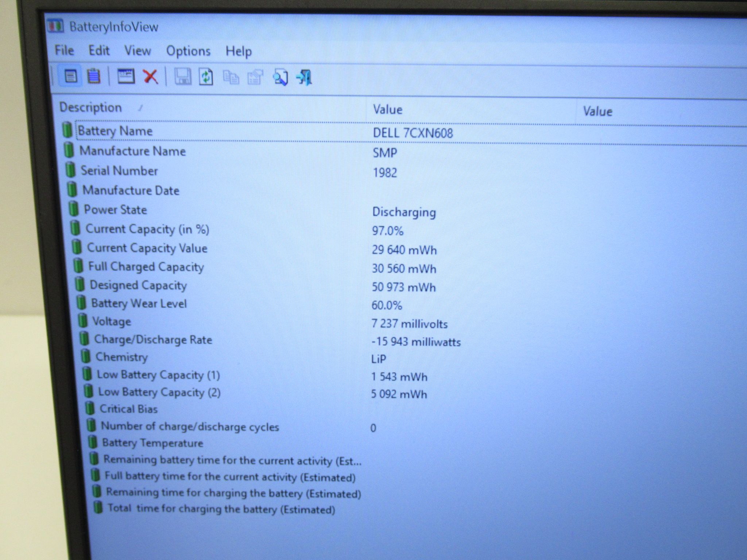747x560 pixels.
Task: Click the Properties toolbar icon
Action: [255, 77]
